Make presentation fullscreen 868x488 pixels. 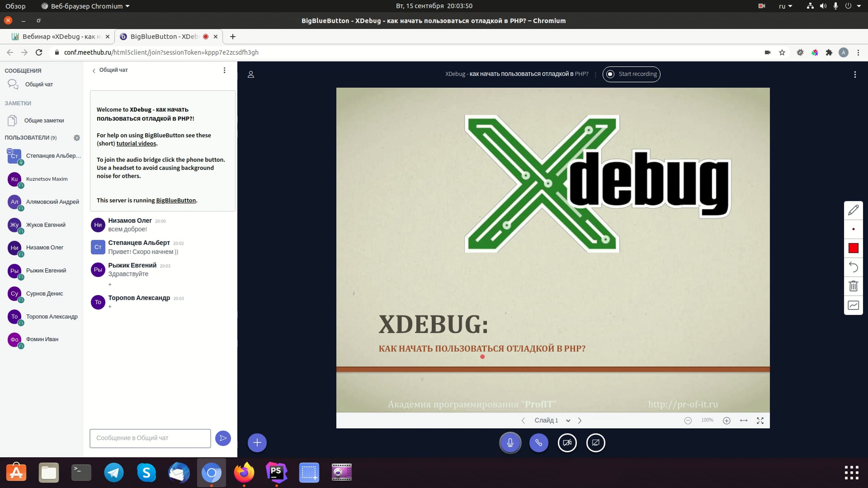(760, 420)
